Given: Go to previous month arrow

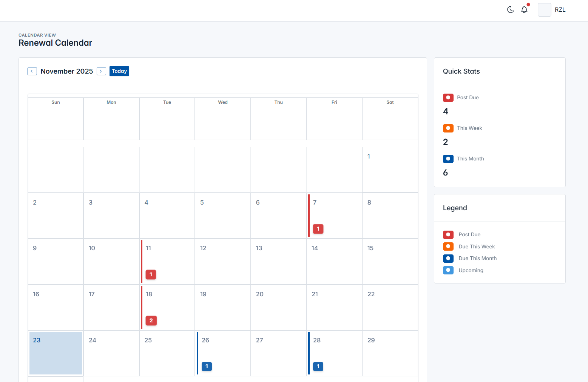Looking at the screenshot, I should 32,71.
